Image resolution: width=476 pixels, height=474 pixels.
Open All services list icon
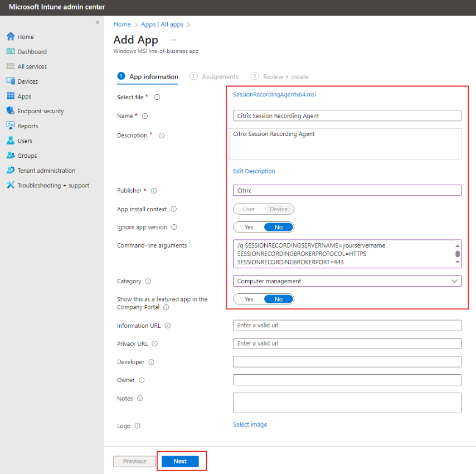pyautogui.click(x=11, y=66)
